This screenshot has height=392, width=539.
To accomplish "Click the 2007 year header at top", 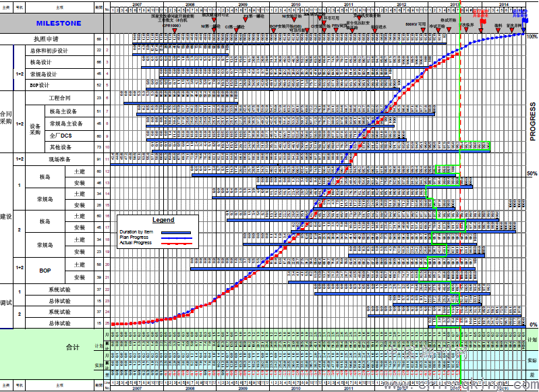I will click(137, 5).
